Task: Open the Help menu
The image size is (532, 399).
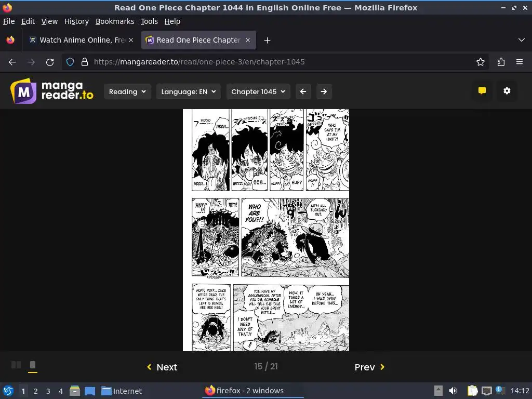Action: [172, 21]
